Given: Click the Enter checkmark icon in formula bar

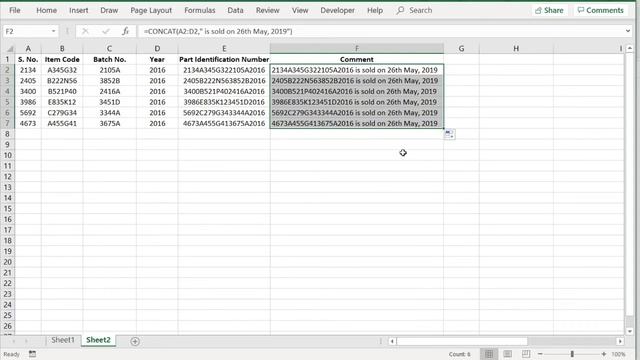Looking at the screenshot, I should pos(106,31).
